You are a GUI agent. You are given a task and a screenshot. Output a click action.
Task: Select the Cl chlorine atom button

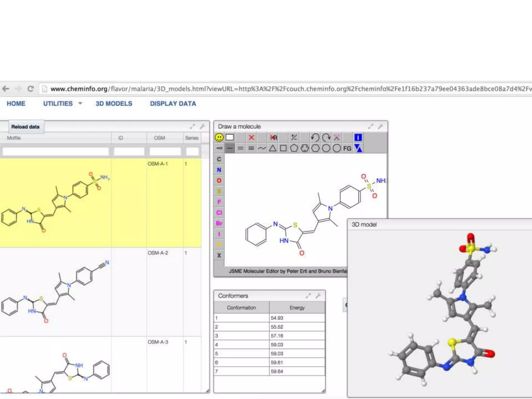tap(219, 212)
